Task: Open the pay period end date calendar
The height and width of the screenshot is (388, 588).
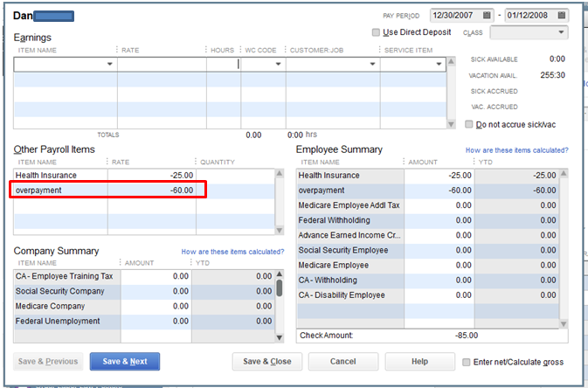Action: coord(562,16)
